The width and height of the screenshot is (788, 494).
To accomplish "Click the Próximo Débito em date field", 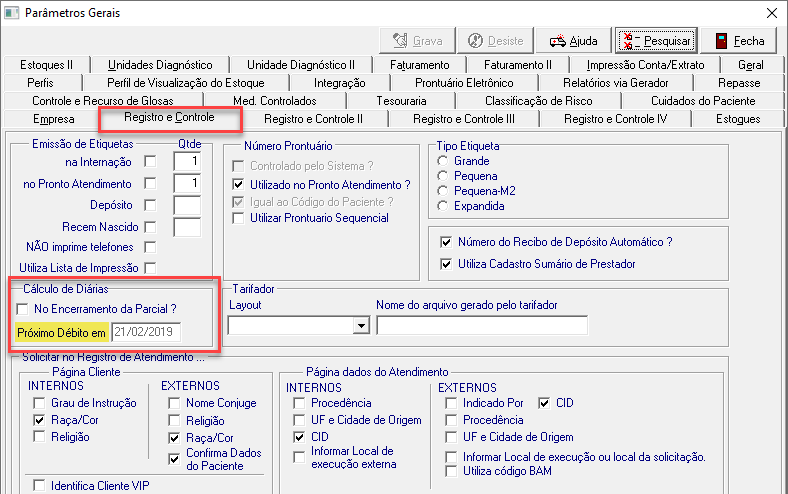I will [x=146, y=332].
